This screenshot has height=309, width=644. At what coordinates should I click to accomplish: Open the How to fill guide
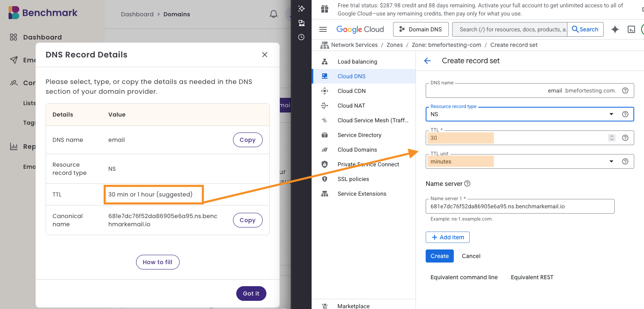(x=158, y=262)
